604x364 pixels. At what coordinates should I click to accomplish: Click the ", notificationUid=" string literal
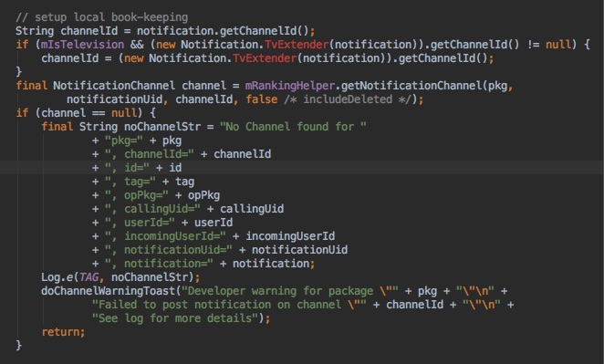point(169,250)
